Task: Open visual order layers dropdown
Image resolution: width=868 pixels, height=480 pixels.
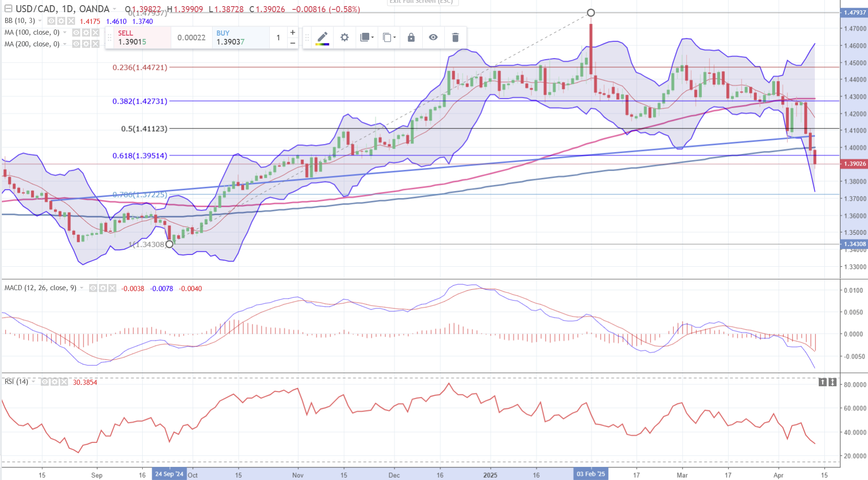Action: click(366, 37)
